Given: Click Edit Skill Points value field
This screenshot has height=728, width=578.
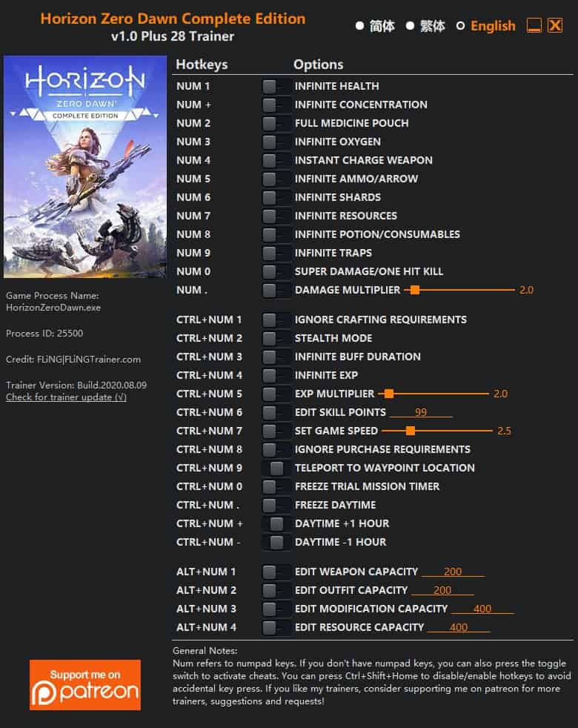Looking at the screenshot, I should (421, 412).
